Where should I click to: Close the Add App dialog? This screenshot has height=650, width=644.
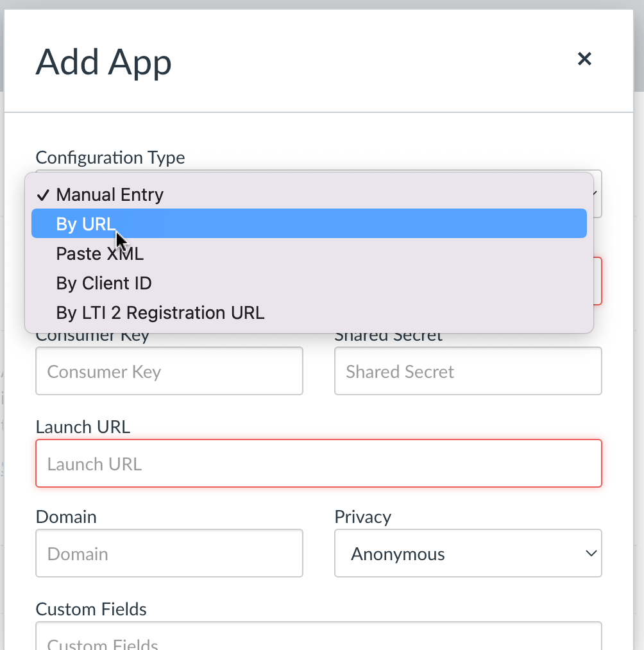[x=584, y=59]
